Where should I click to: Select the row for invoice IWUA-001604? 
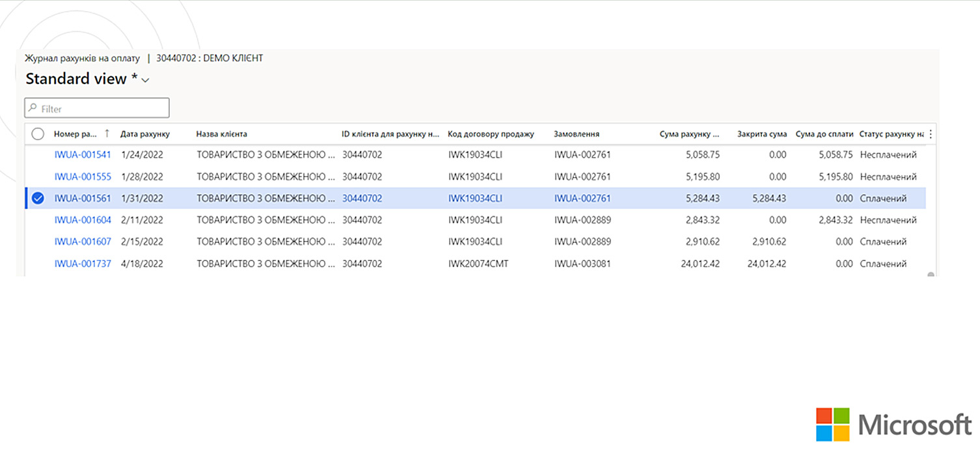(x=37, y=219)
